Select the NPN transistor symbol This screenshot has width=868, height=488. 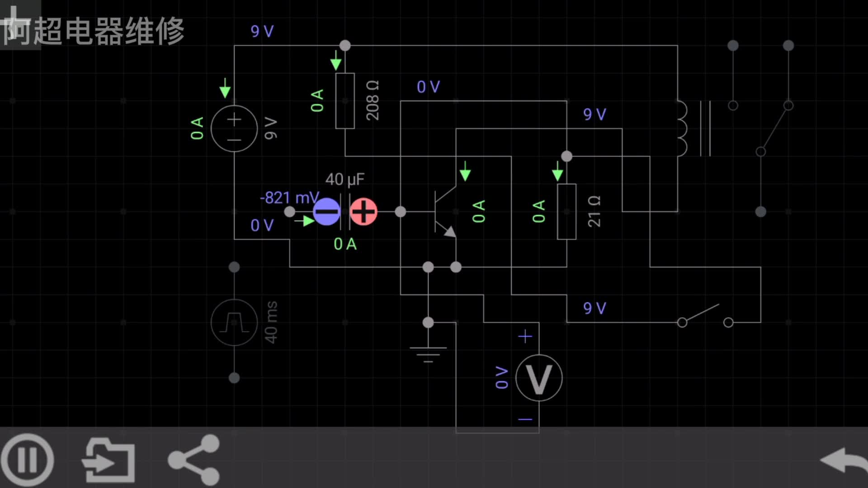coord(446,211)
